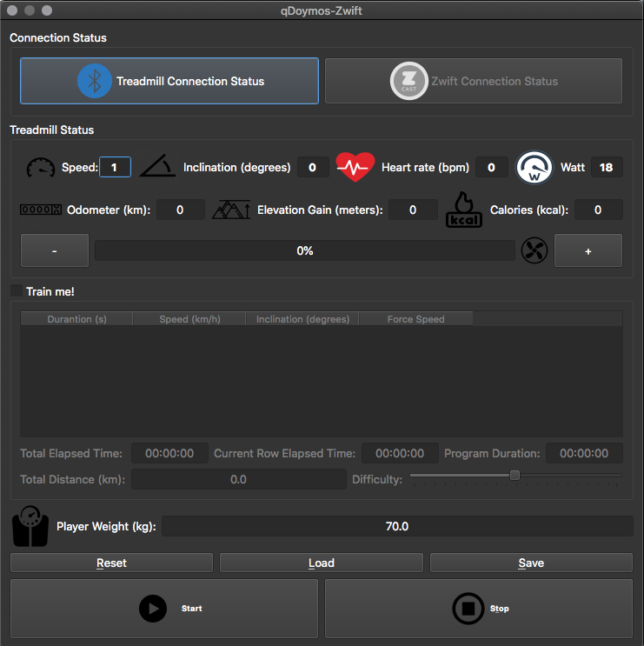Click the Difficulty slider handle
The image size is (644, 646).
515,476
